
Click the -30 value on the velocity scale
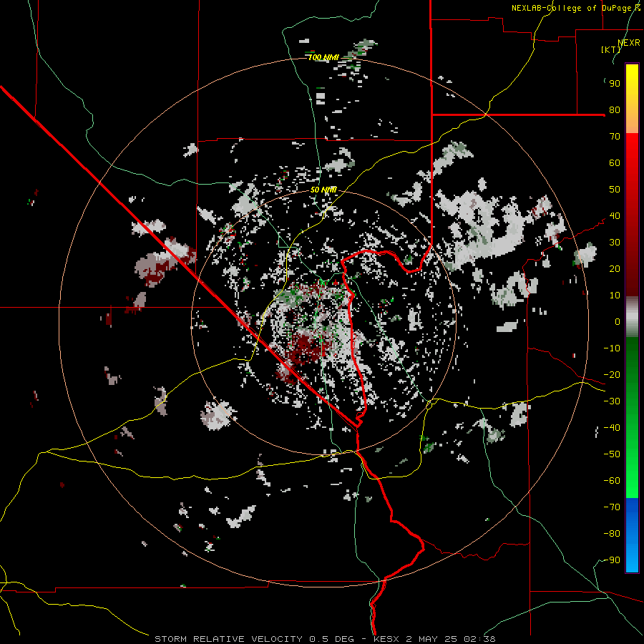point(612,401)
